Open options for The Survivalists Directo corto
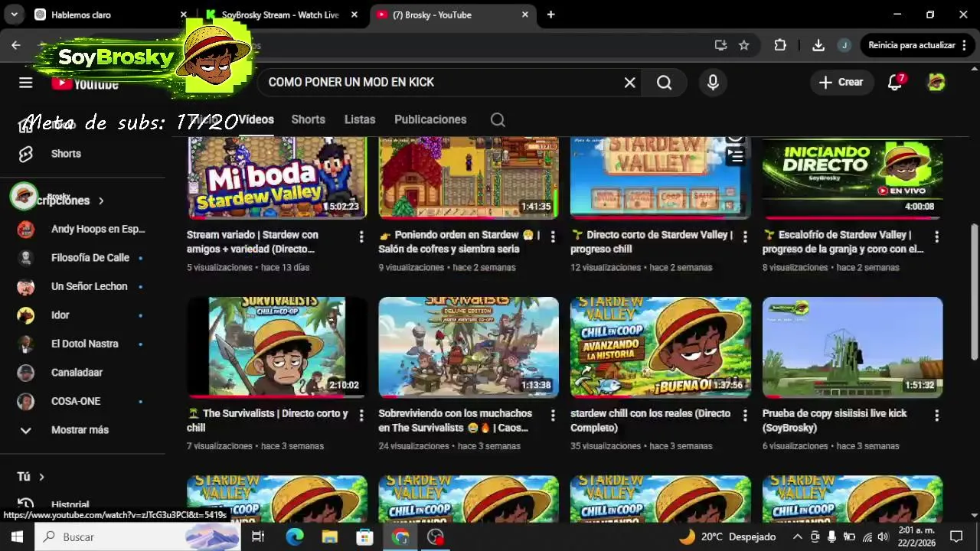This screenshot has width=980, height=551. point(361,416)
